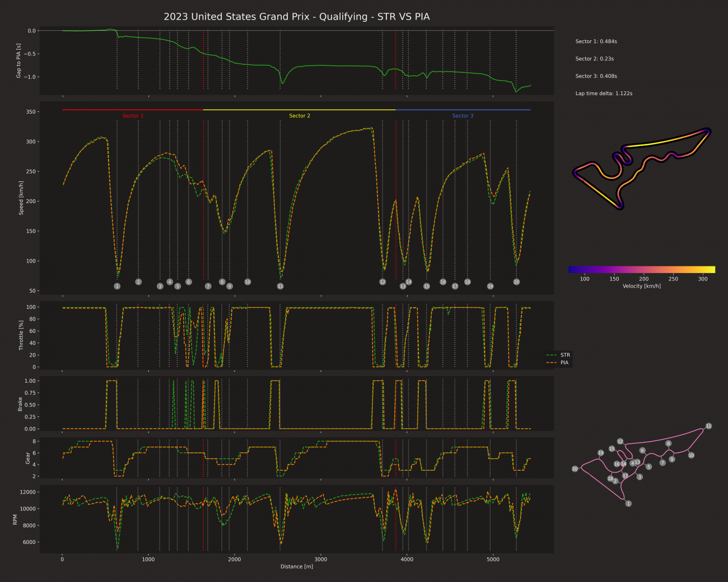The height and width of the screenshot is (582, 728).
Task: Select turn 19 bubble on pink track map
Action: (600, 453)
